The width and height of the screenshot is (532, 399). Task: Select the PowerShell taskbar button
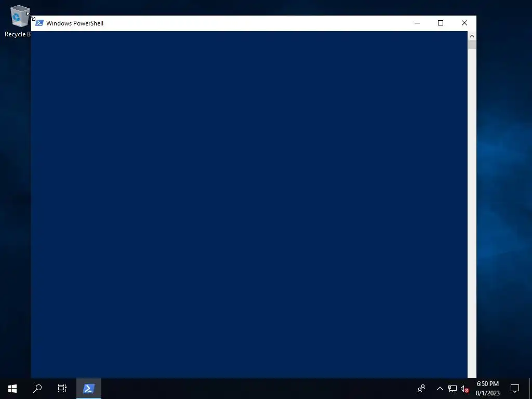point(88,389)
